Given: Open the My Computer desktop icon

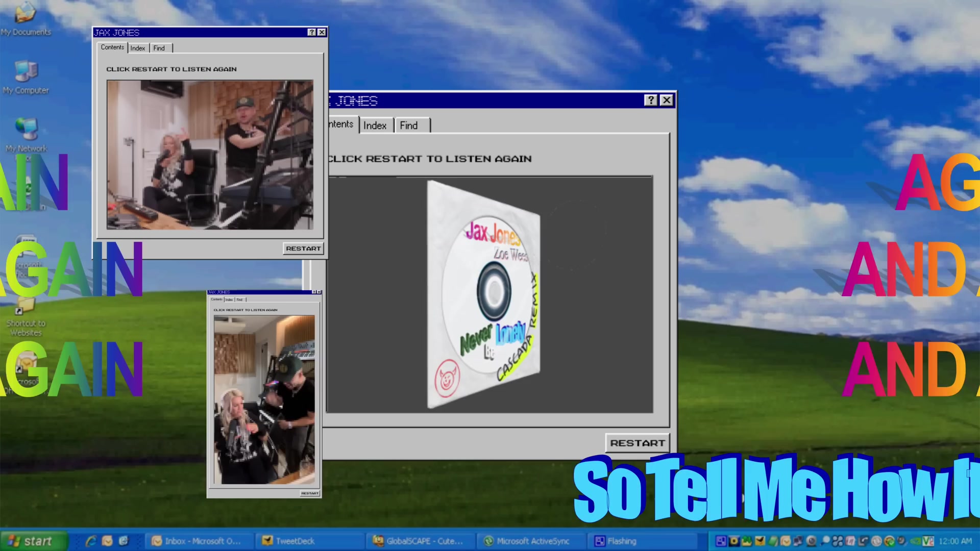Looking at the screenshot, I should tap(26, 78).
